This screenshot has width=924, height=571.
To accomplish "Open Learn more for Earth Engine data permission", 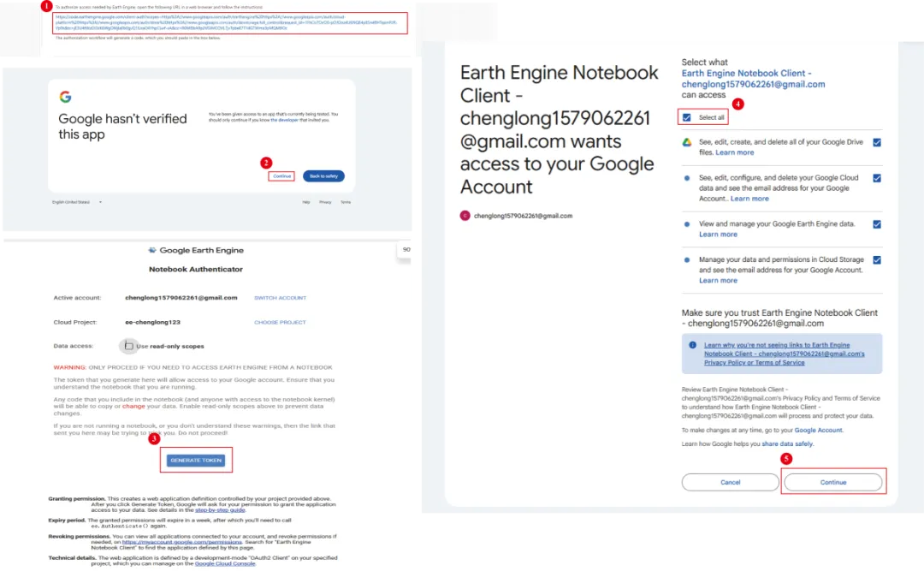I will [718, 235].
